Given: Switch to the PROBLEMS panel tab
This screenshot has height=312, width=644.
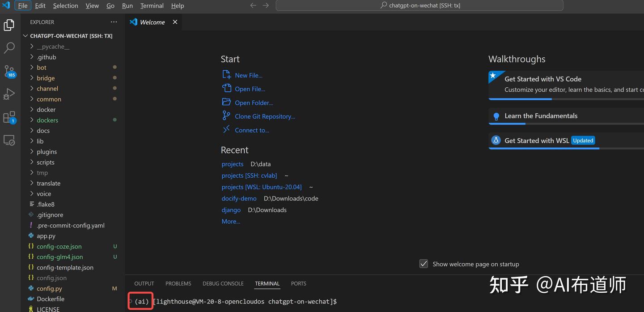Looking at the screenshot, I should [x=178, y=283].
